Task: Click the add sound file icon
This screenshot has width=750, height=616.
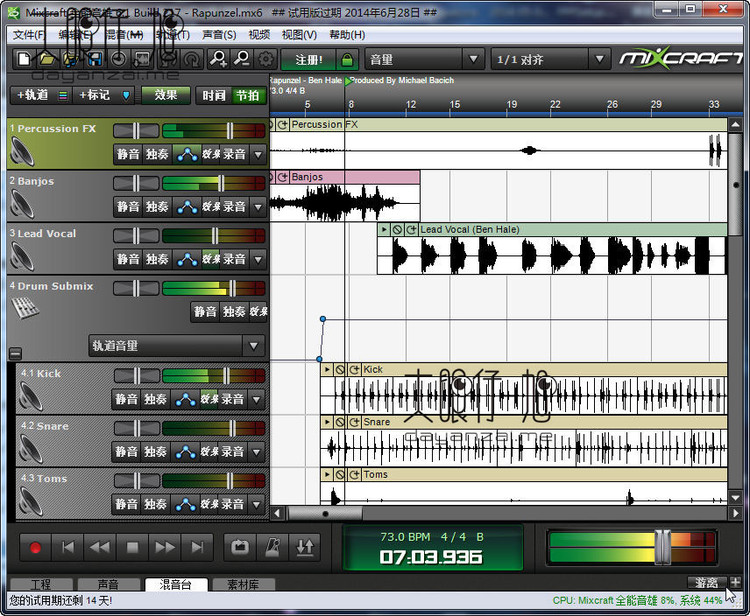Action: pos(71,59)
